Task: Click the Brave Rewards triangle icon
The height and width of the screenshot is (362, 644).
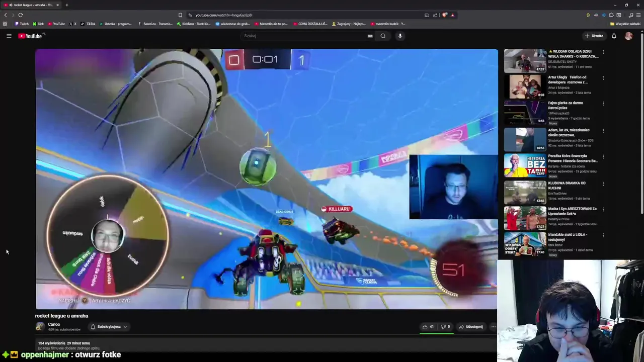Action: (452, 15)
